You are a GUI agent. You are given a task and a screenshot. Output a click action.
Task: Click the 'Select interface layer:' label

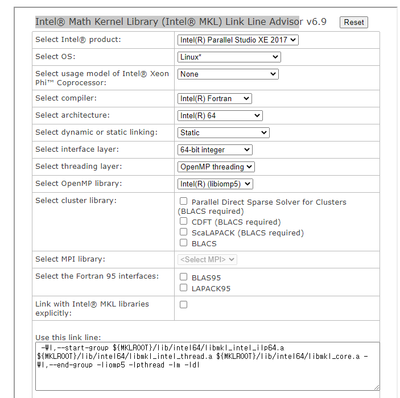(77, 149)
